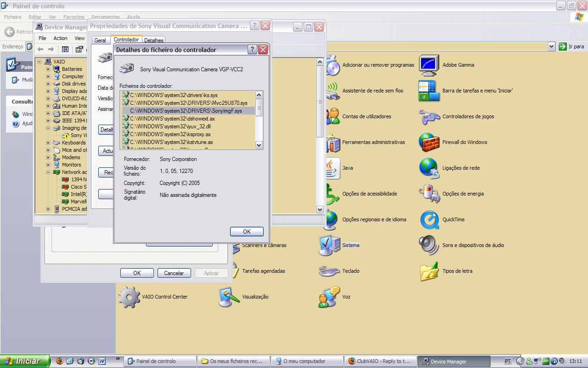The width and height of the screenshot is (588, 368).
Task: Expand the Disk drives tree node
Action: [x=48, y=84]
